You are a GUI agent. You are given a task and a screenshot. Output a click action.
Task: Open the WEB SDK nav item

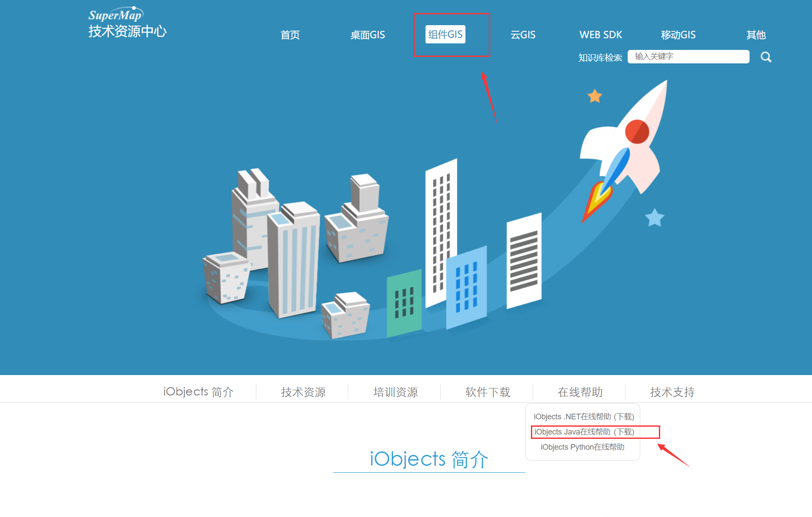[601, 35]
